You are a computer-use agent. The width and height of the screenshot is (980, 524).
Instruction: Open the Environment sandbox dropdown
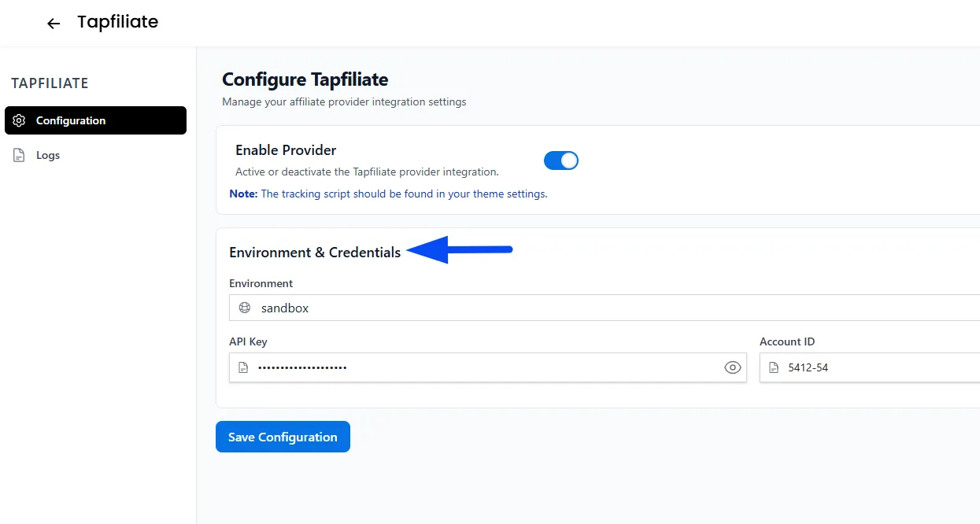click(x=605, y=308)
